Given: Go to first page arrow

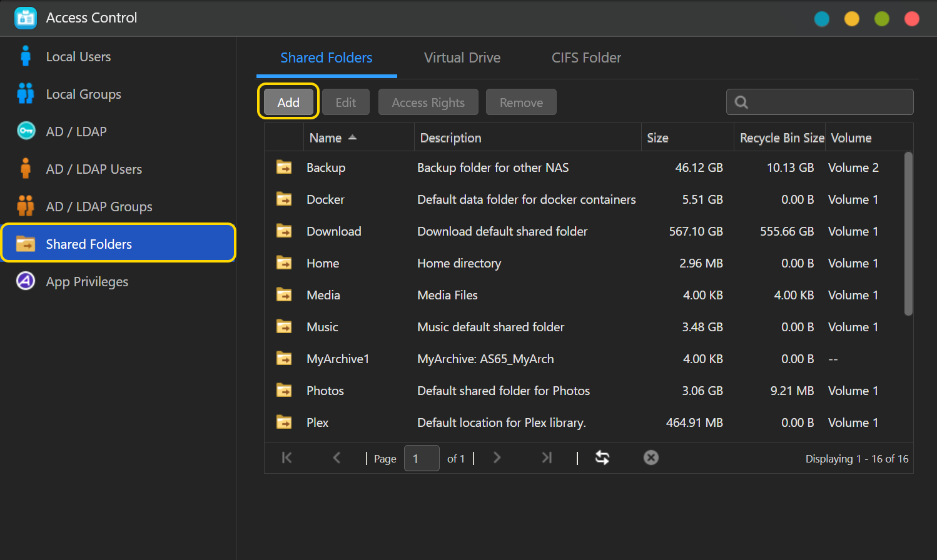Looking at the screenshot, I should click(x=287, y=457).
